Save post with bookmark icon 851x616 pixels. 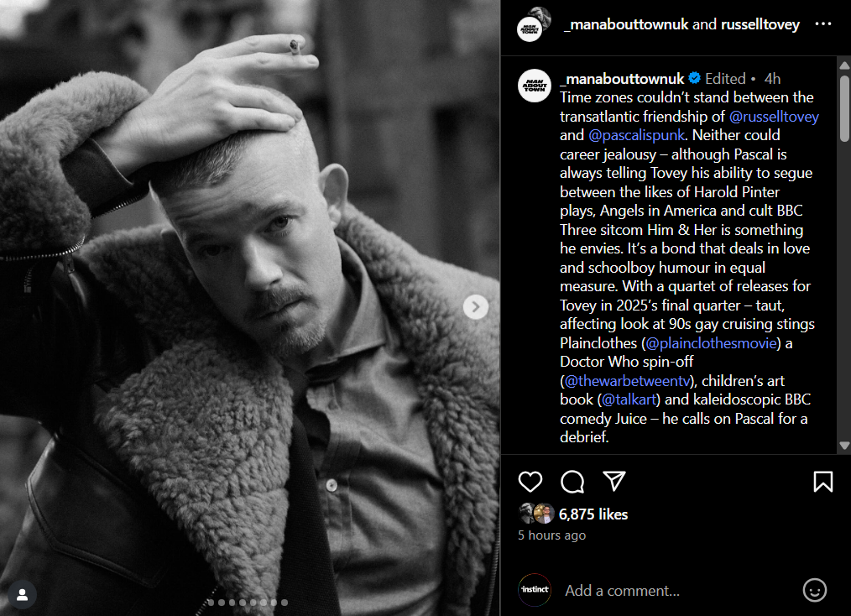tap(822, 482)
